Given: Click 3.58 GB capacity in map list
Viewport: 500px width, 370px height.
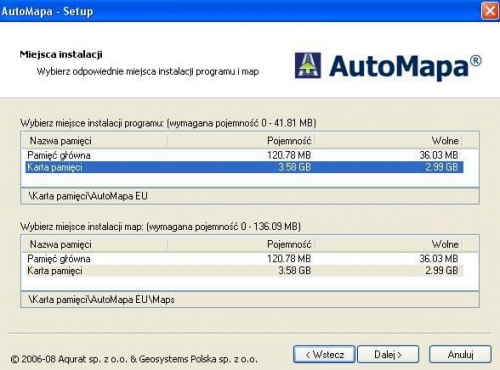Looking at the screenshot, I should pyautogui.click(x=295, y=271).
